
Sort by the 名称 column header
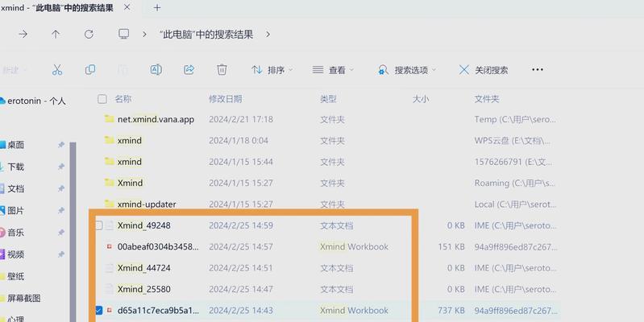[123, 99]
